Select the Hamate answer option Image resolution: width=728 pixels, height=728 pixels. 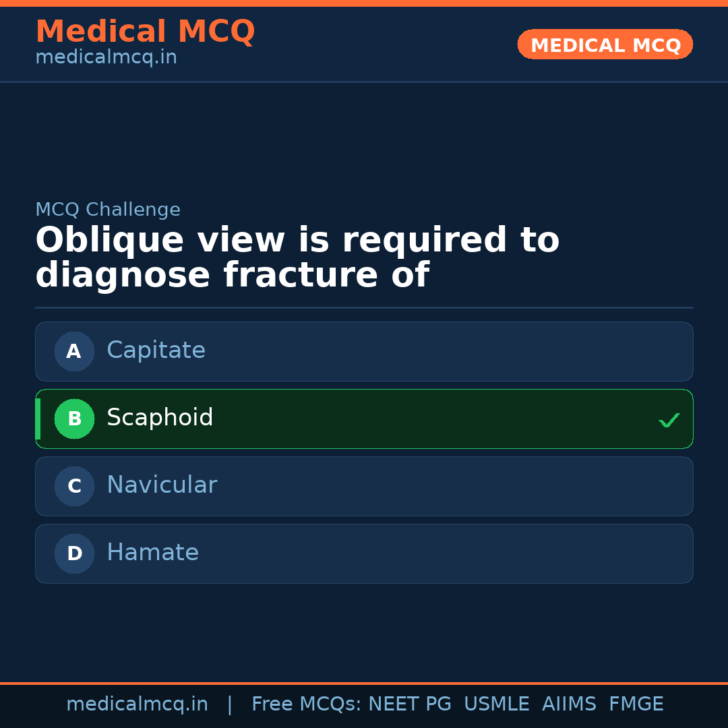(x=364, y=553)
